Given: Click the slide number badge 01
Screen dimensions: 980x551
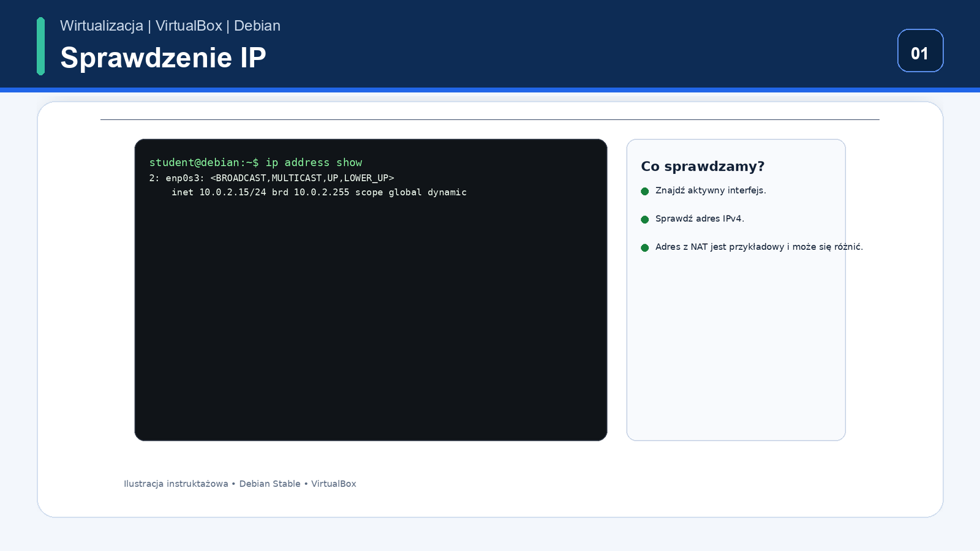Looking at the screenshot, I should click(920, 51).
